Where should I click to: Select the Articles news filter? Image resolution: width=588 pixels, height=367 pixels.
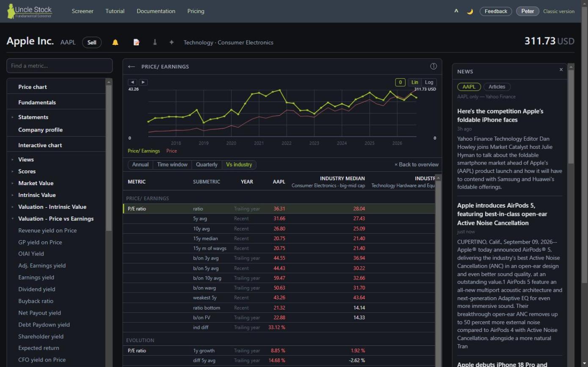coord(497,87)
